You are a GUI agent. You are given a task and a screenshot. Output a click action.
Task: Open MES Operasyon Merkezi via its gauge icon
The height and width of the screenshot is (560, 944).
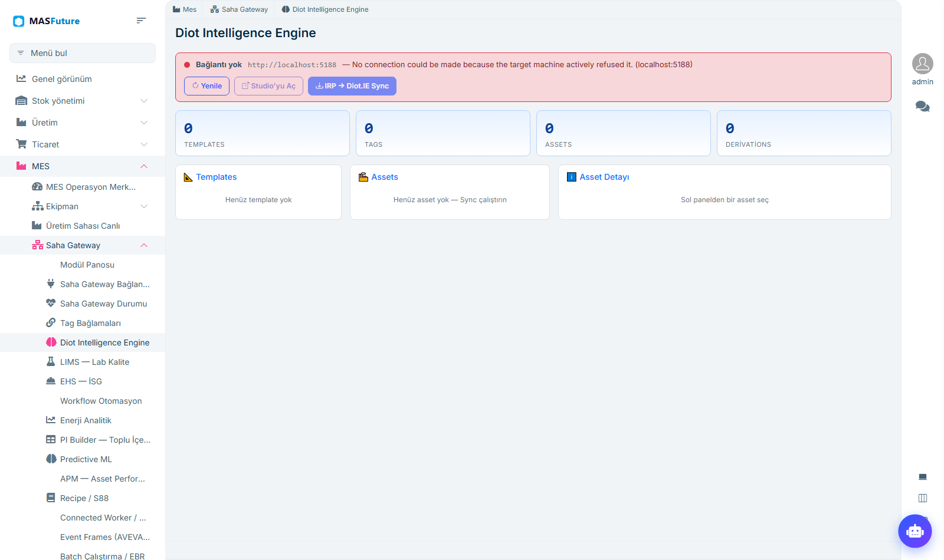tap(37, 187)
